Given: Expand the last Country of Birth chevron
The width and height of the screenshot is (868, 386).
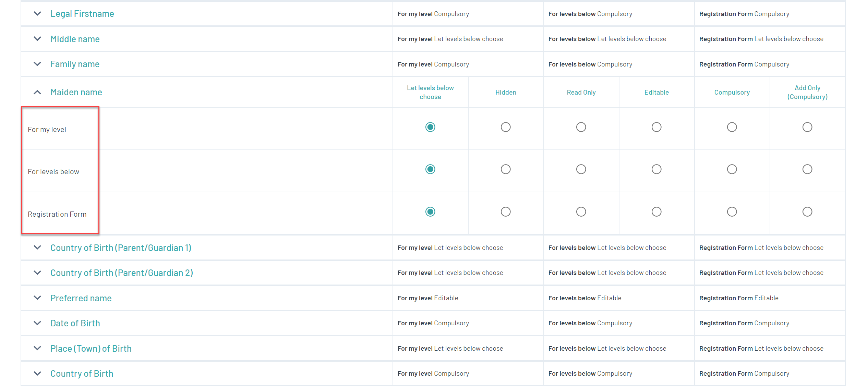Looking at the screenshot, I should pos(37,374).
